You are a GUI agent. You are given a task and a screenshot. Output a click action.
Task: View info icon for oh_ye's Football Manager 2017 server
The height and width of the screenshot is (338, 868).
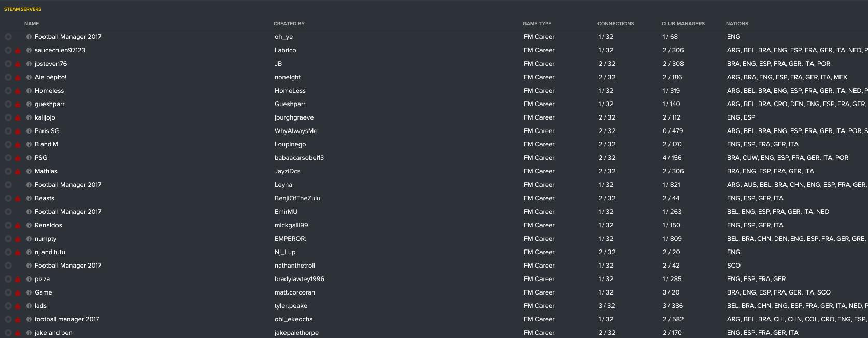30,37
